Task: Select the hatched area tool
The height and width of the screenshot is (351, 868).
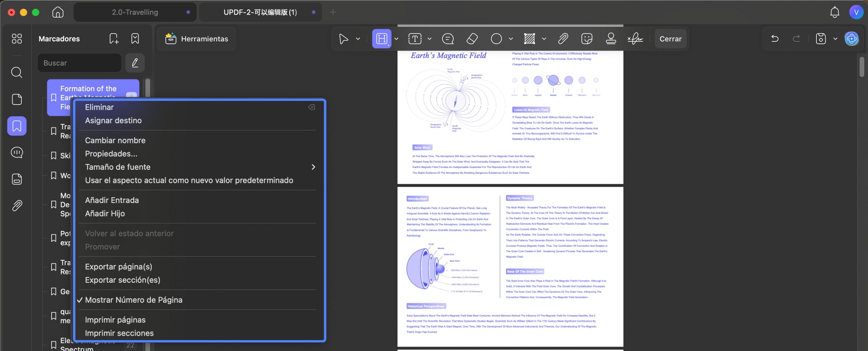Action: (530, 39)
